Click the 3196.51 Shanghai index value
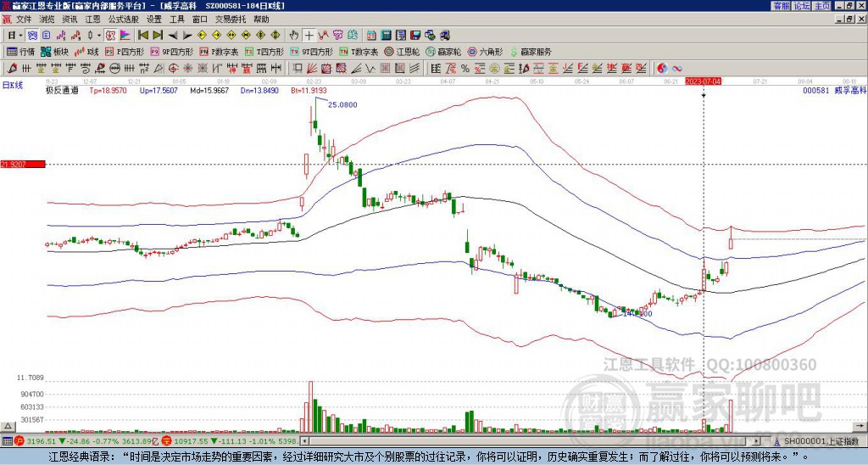This screenshot has width=868, height=465. (42, 441)
